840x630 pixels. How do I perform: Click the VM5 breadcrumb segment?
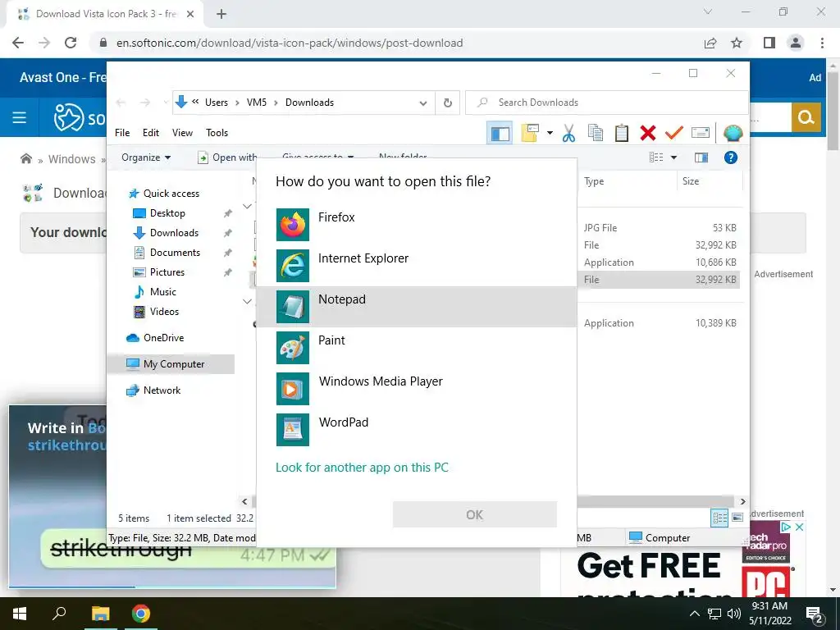[x=257, y=103]
